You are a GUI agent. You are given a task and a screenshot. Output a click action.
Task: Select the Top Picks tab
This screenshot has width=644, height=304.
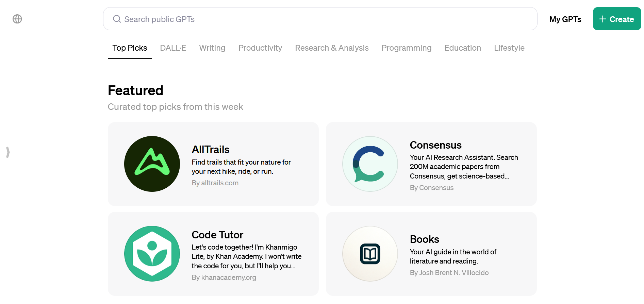pos(130,48)
